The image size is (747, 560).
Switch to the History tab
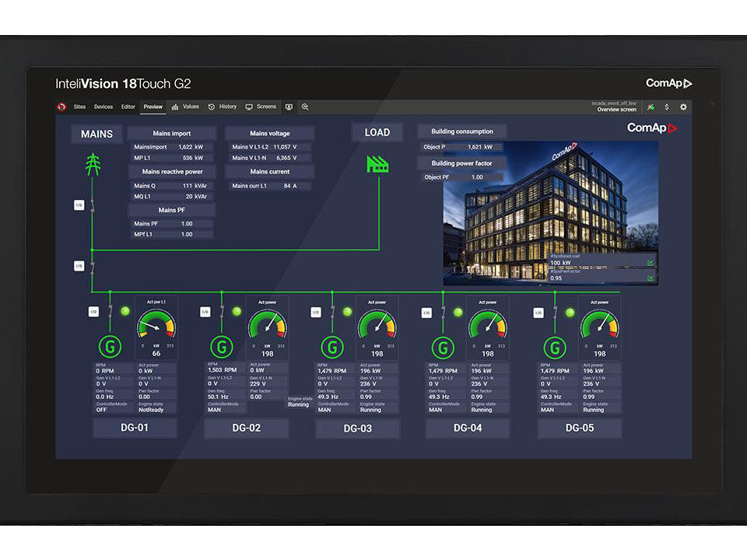coord(223,107)
